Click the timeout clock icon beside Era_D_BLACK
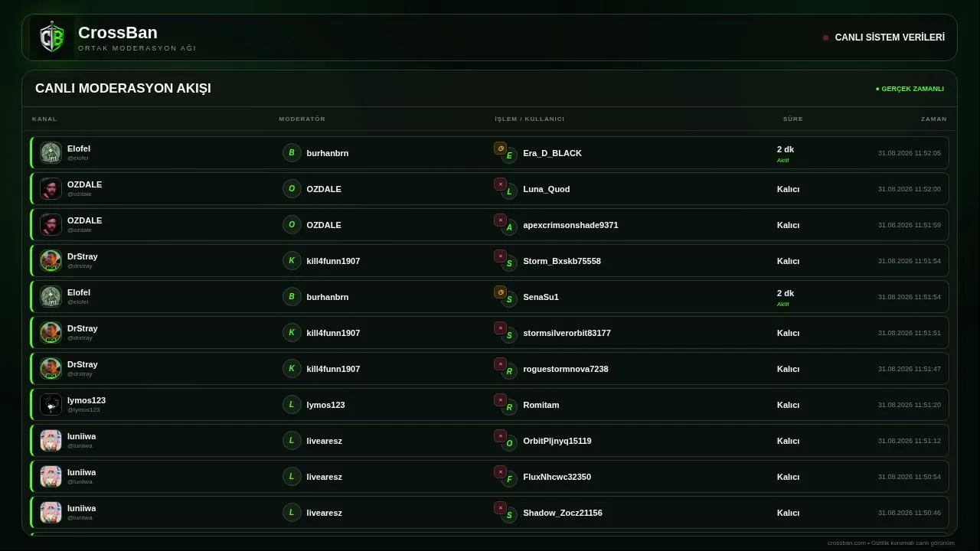The image size is (980, 551). coord(500,148)
